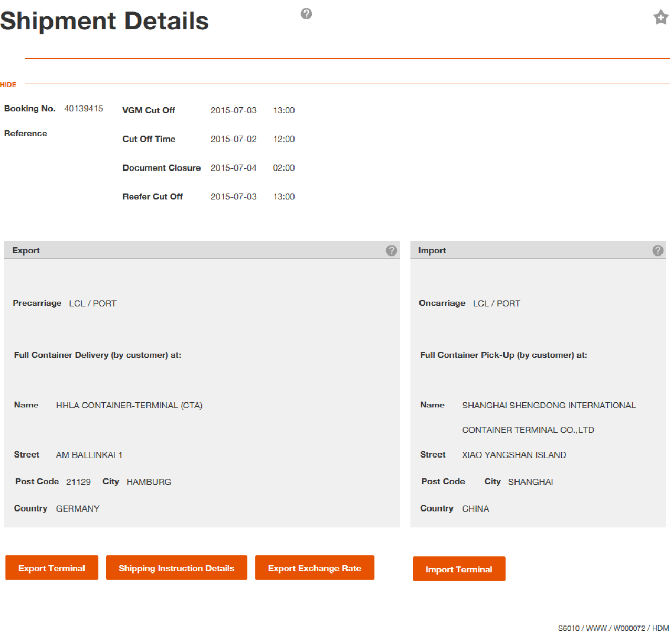Open the Export panel help icon
Screen dimensions: 672x637
click(391, 250)
